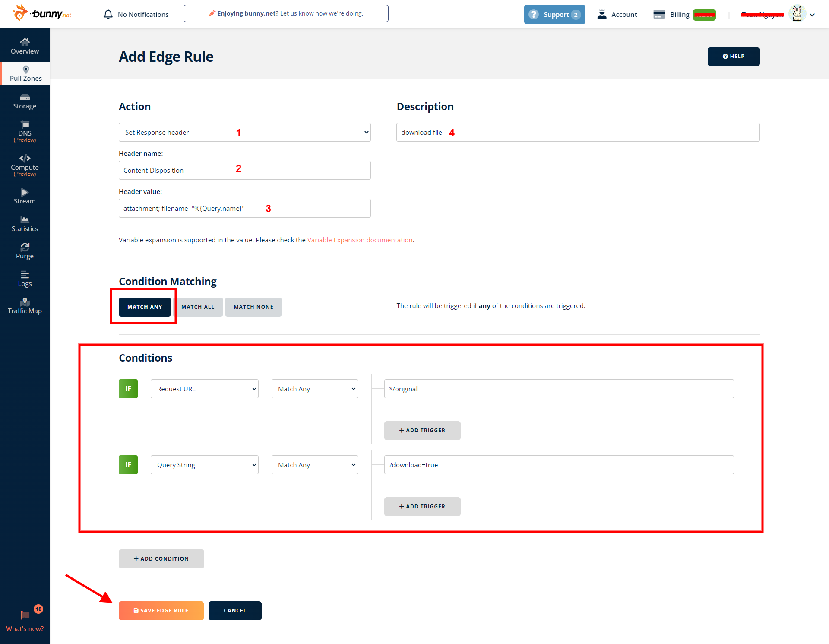Select the MATCH ANY condition mode
Screen dimensions: 829x644
click(145, 307)
